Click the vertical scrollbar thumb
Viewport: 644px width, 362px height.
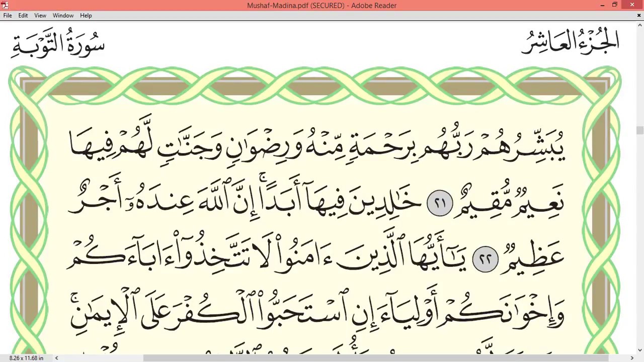coord(639,131)
